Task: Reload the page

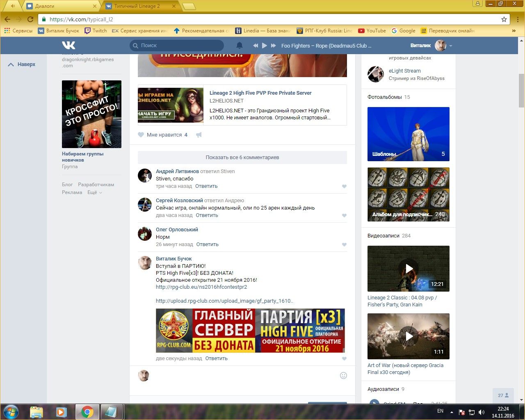Action: pos(30,19)
